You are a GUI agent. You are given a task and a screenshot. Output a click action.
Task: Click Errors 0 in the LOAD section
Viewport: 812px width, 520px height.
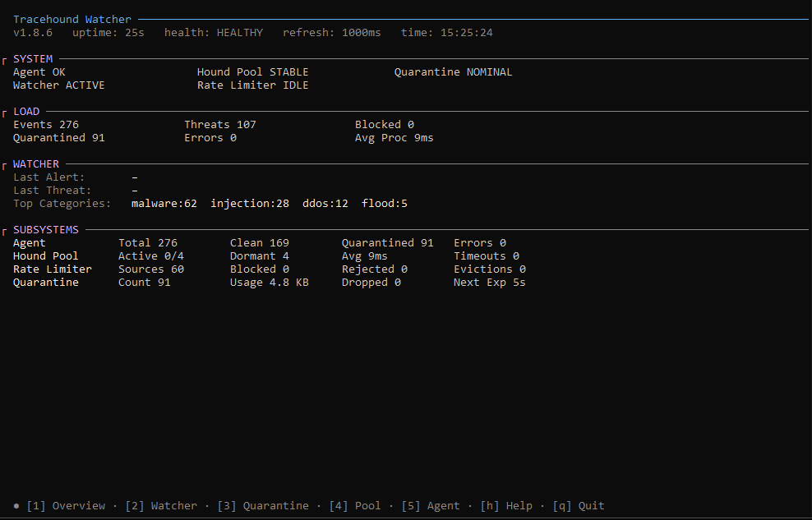click(210, 138)
